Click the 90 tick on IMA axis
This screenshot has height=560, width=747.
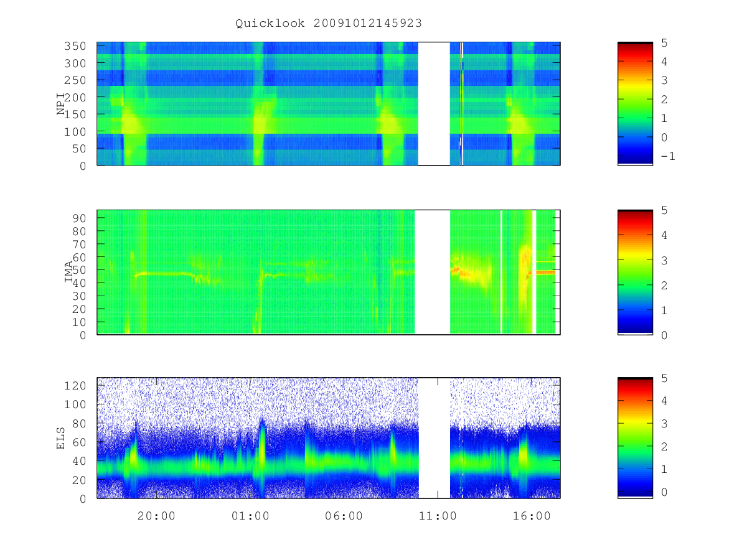click(x=81, y=218)
